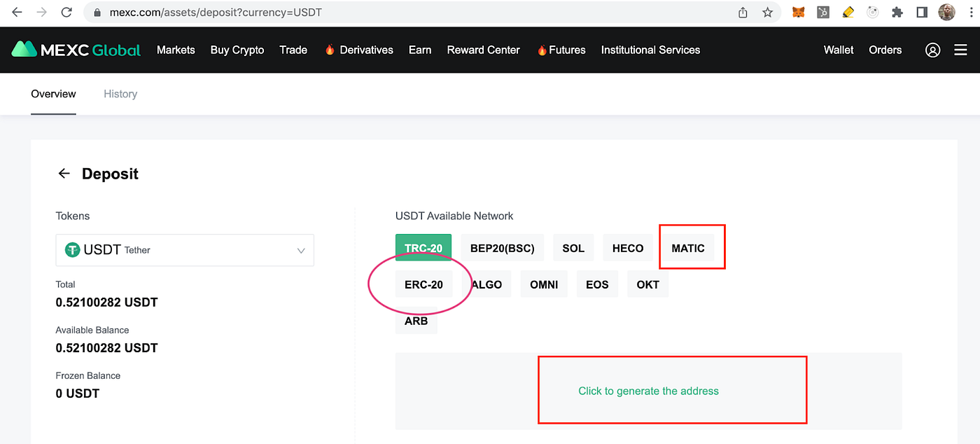
Task: Open the hamburger menu in header
Action: click(x=960, y=50)
